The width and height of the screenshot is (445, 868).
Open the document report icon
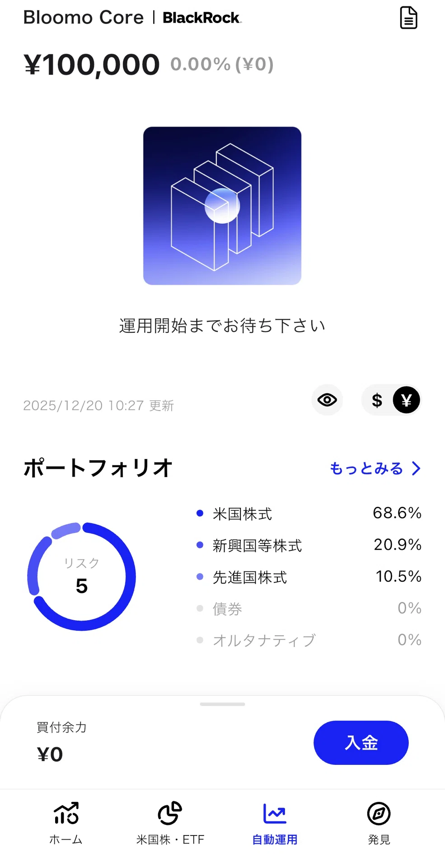(x=408, y=18)
